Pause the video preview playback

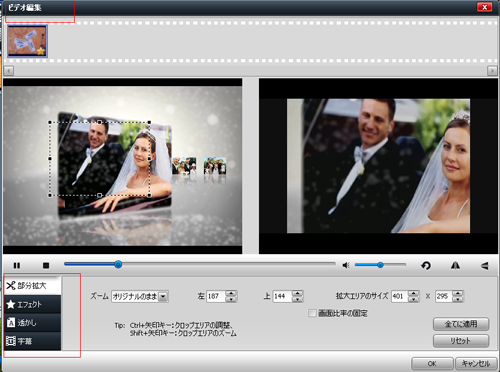[x=17, y=265]
